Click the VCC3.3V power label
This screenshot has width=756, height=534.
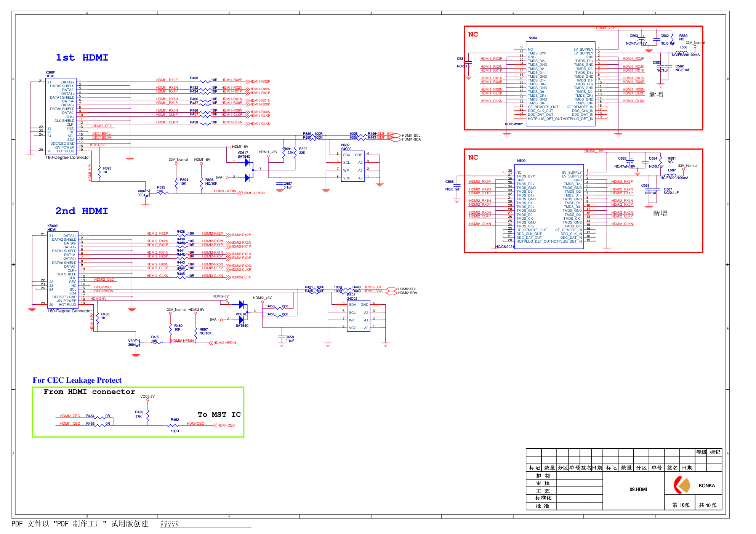pyautogui.click(x=147, y=397)
